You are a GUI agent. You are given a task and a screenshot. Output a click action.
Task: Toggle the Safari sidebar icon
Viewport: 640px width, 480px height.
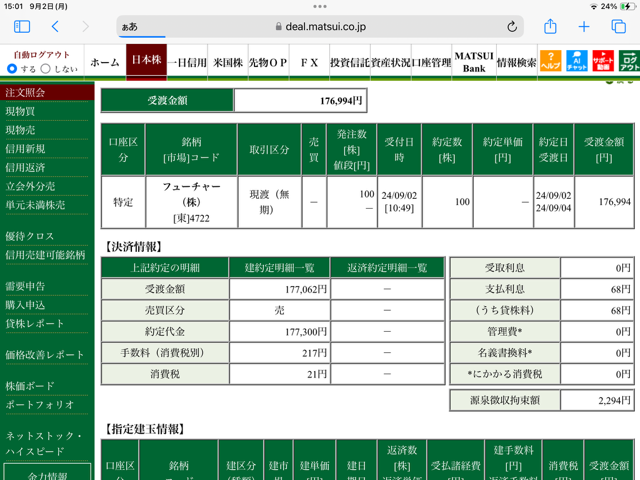click(22, 27)
